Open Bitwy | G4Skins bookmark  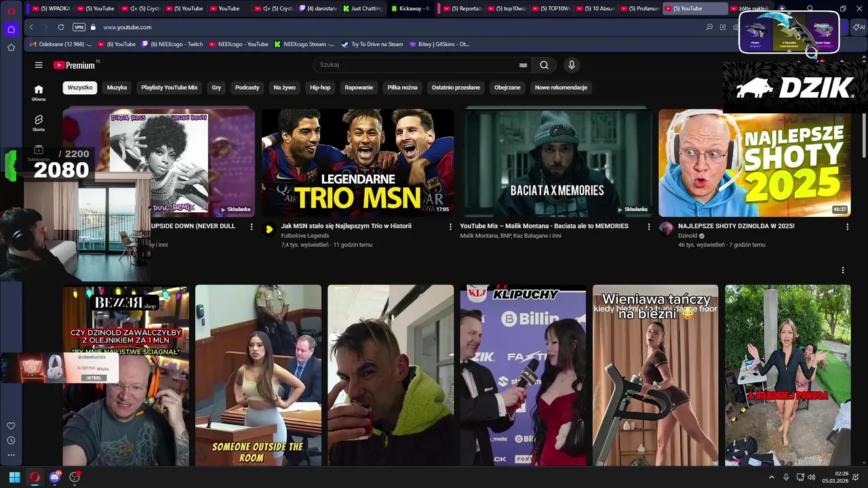coord(439,44)
